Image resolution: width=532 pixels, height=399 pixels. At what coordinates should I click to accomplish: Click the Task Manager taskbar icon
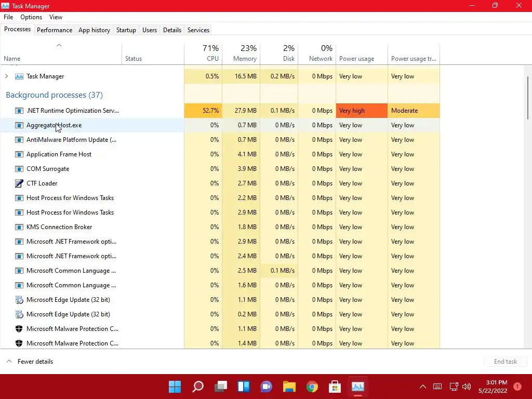(358, 387)
